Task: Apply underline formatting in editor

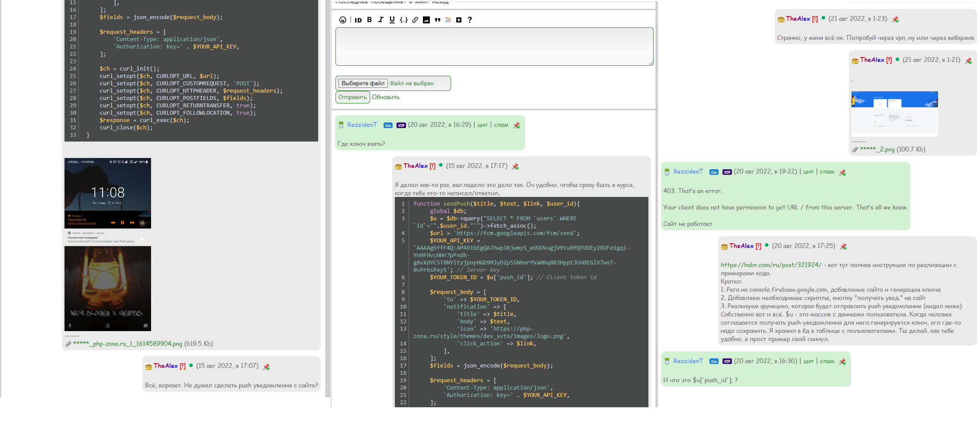Action: point(392,20)
